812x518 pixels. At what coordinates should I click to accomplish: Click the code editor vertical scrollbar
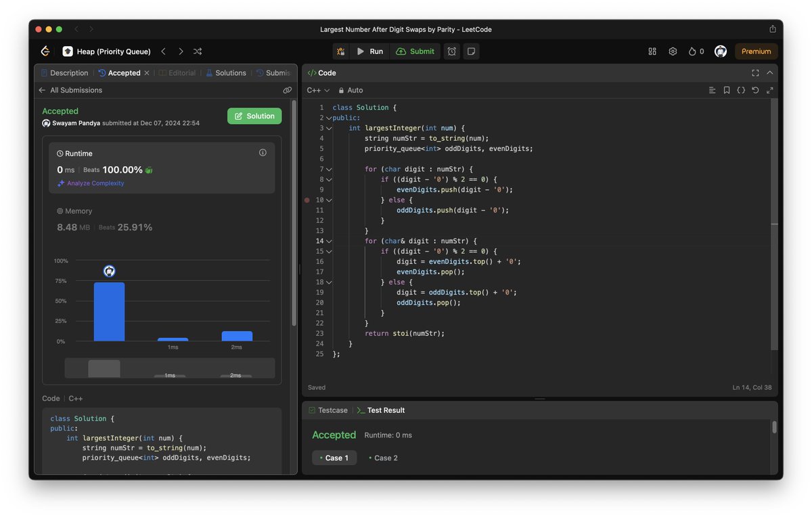[x=774, y=223]
